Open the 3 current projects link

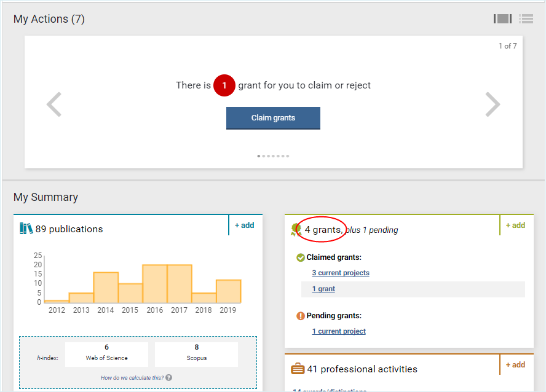341,273
